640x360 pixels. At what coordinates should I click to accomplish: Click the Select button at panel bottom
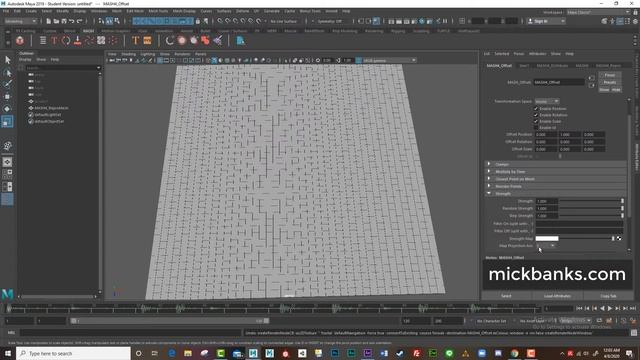click(x=506, y=296)
